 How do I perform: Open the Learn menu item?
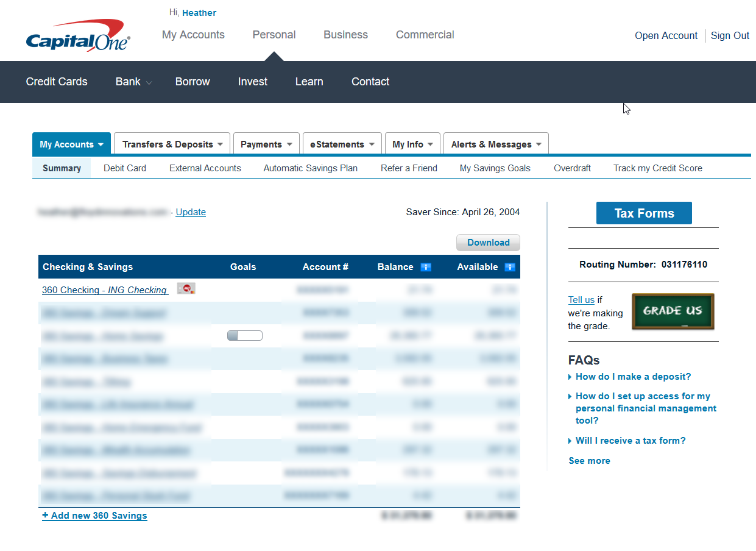tap(309, 82)
